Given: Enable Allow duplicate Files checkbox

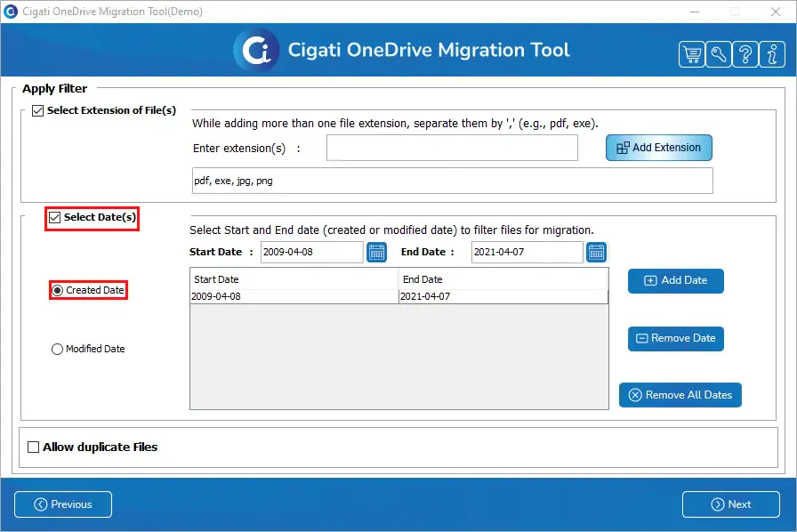Looking at the screenshot, I should [x=34, y=447].
